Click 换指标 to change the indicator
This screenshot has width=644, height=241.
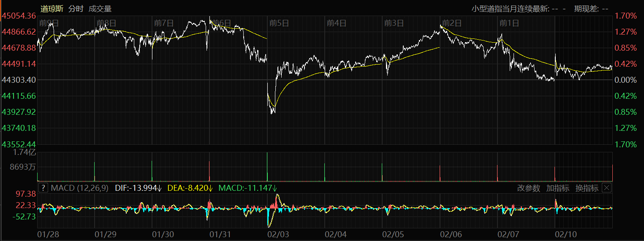click(587, 188)
